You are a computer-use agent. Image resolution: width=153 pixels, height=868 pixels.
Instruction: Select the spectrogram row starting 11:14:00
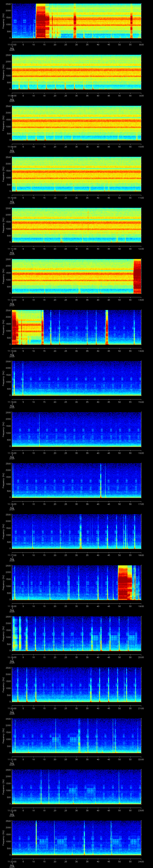pyautogui.click(x=77, y=378)
